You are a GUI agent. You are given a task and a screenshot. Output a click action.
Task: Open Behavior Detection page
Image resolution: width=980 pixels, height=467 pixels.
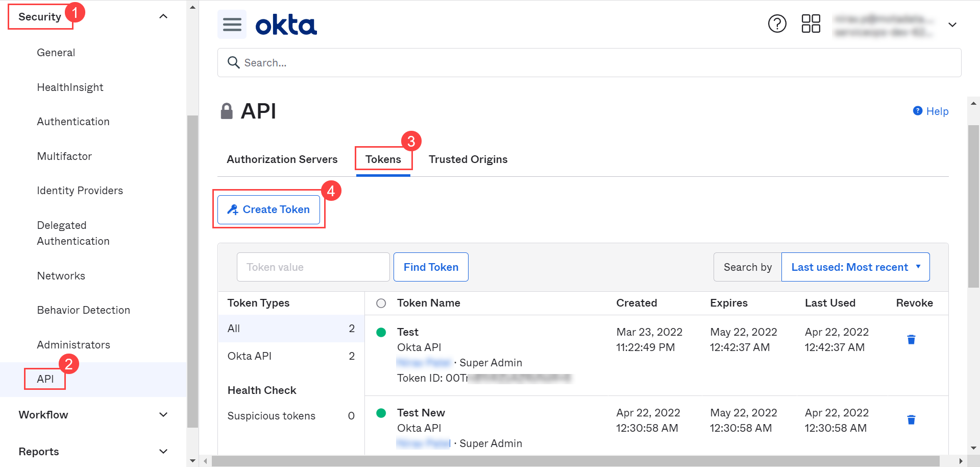[84, 310]
